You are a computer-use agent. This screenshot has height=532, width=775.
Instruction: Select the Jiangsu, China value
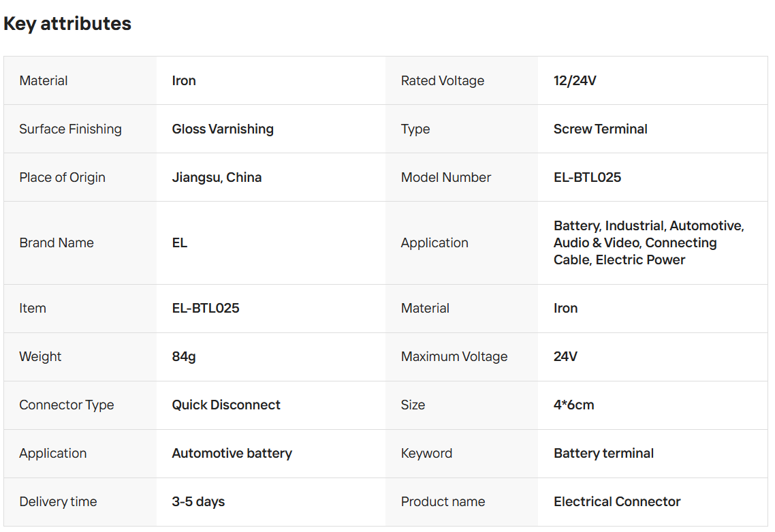[x=217, y=178]
